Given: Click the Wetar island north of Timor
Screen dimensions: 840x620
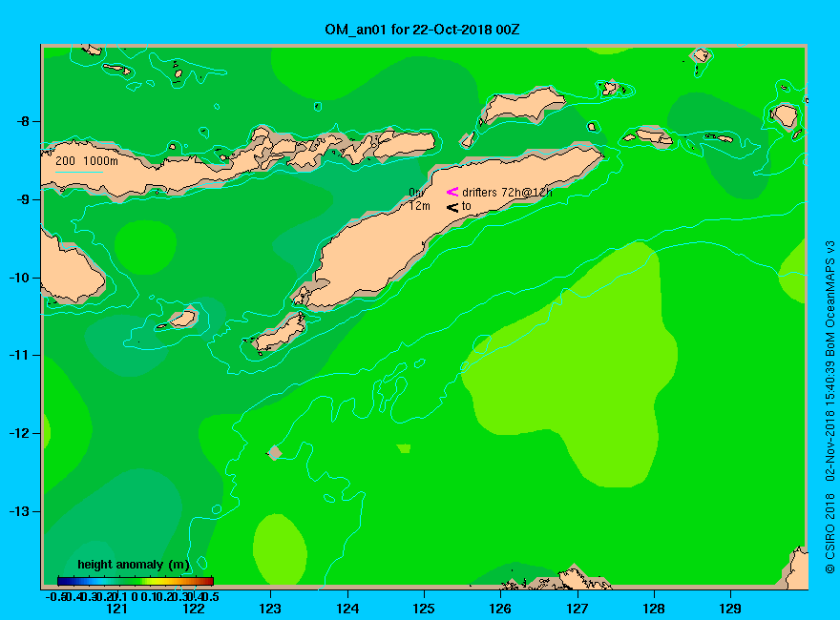Looking at the screenshot, I should click(x=522, y=104).
